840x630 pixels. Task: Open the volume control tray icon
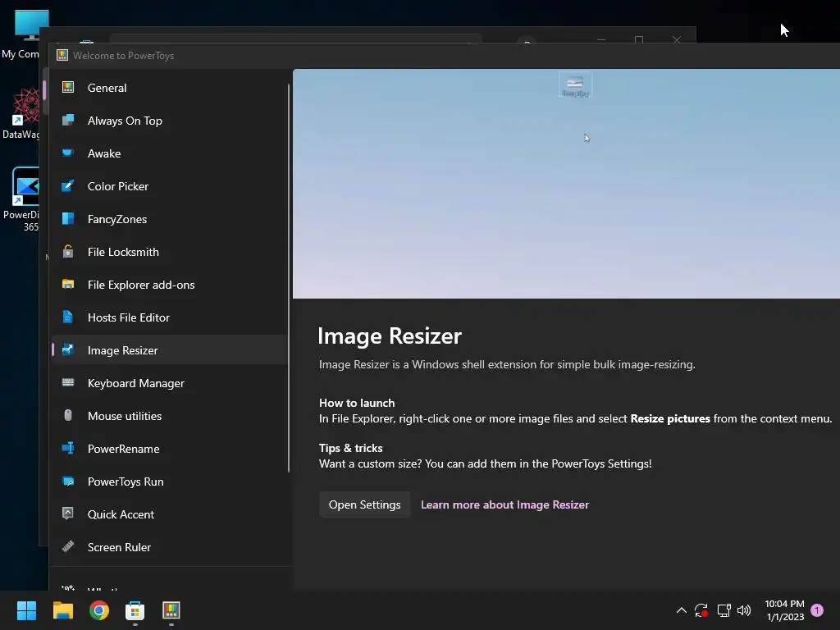tap(744, 610)
